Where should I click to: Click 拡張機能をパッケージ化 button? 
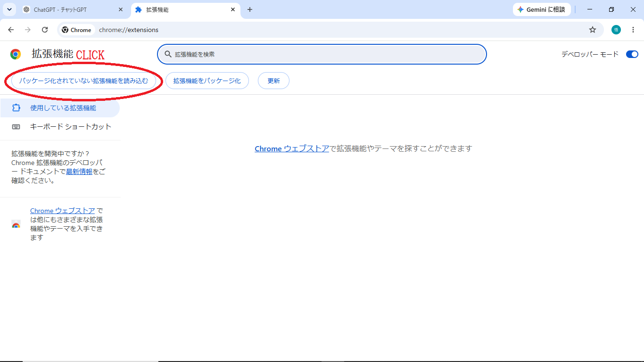coord(207,81)
